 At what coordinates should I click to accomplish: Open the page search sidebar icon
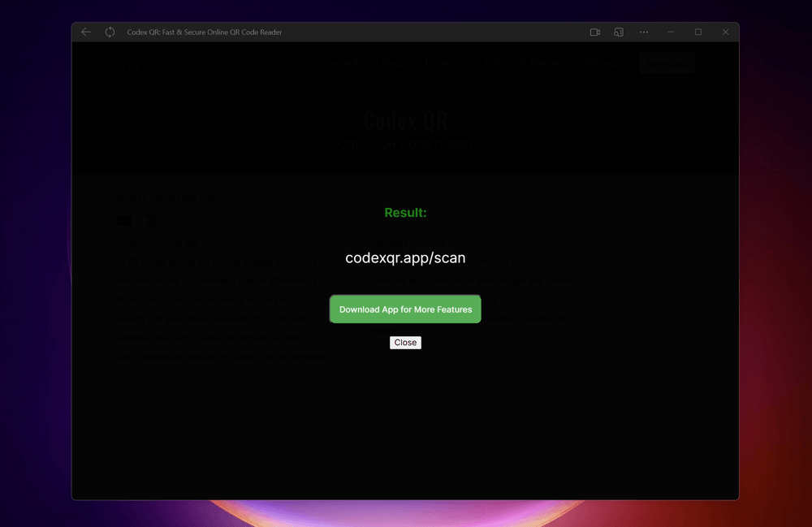click(x=619, y=32)
